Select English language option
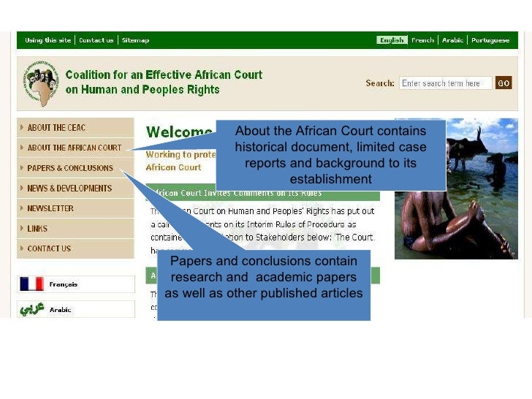This screenshot has width=532, height=399. pos(392,40)
